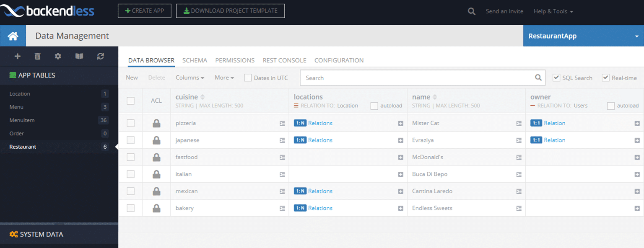The height and width of the screenshot is (248, 644).
Task: Open the Columns dropdown
Action: click(x=190, y=77)
